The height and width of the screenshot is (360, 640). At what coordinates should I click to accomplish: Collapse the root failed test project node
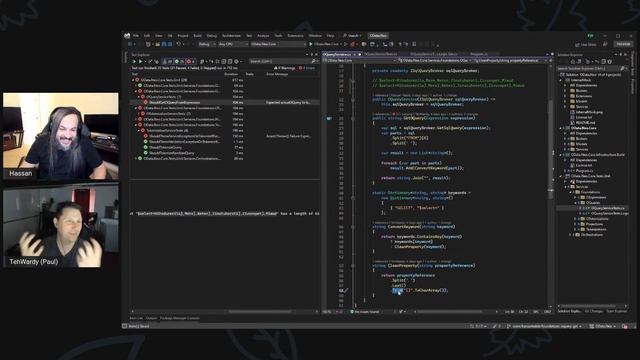(x=133, y=80)
